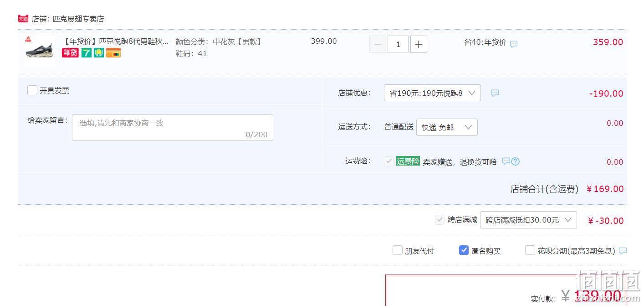This screenshot has height=306, width=644.
Task: Click the 卖家赠送，退换货可赔 text
Action: point(460,162)
